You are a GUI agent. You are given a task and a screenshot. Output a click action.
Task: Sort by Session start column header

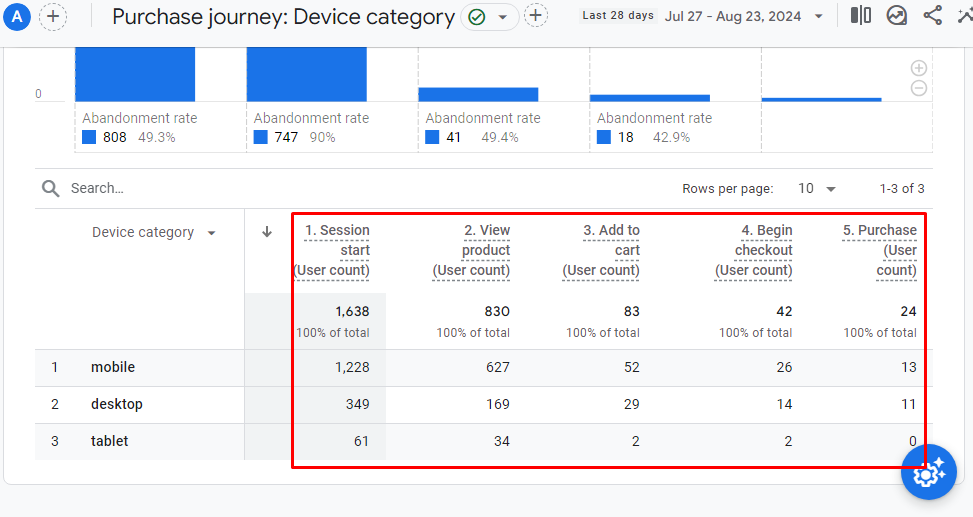(x=332, y=250)
